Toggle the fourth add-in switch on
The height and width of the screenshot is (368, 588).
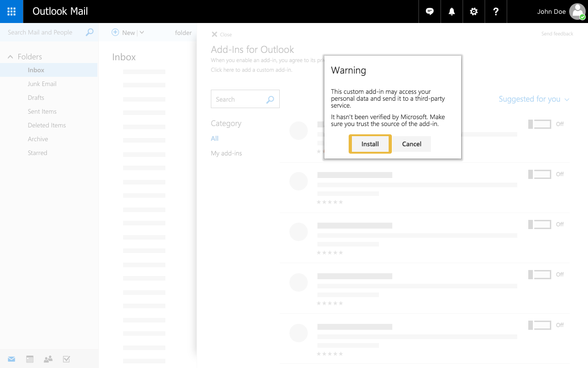(540, 275)
